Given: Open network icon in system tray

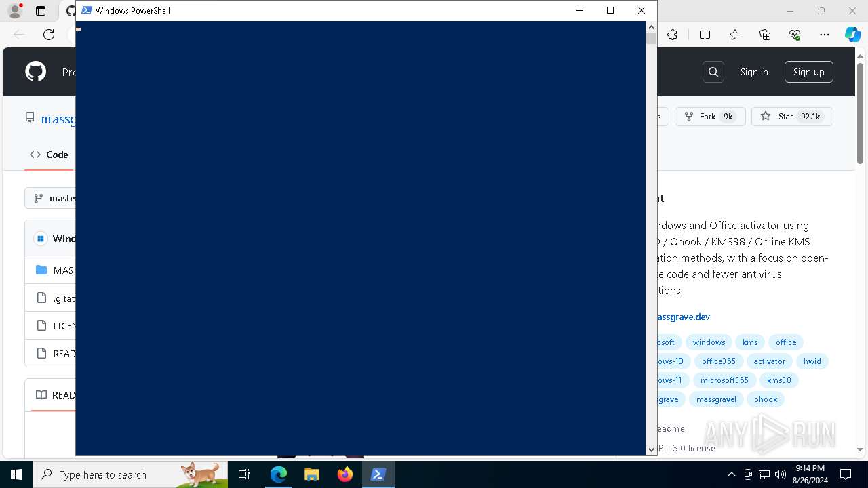Looking at the screenshot, I should (x=764, y=474).
